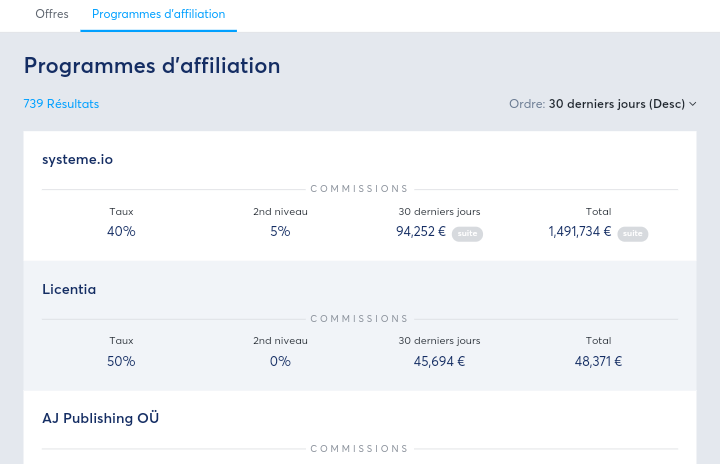Click the 739 Résultats link
The height and width of the screenshot is (464, 720).
pos(61,104)
